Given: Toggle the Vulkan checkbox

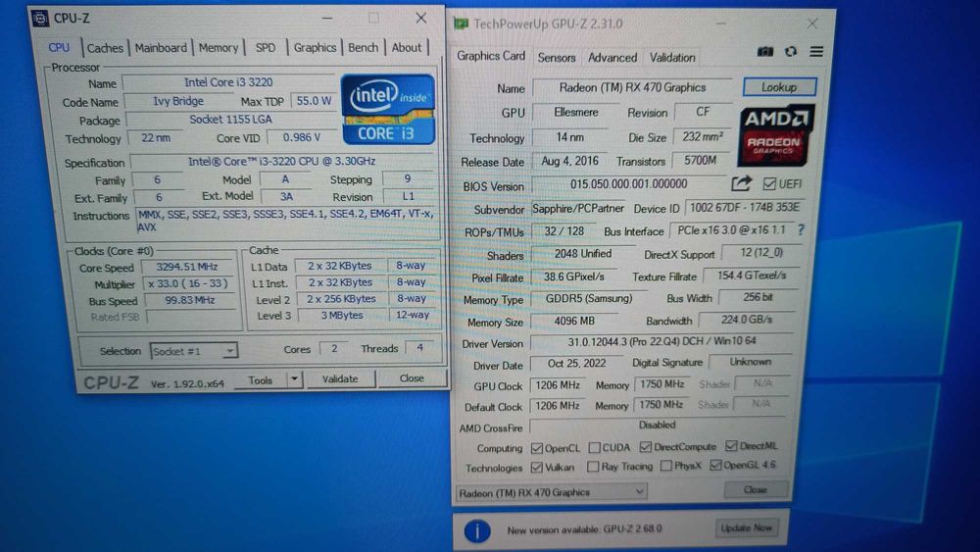Looking at the screenshot, I should pyautogui.click(x=536, y=467).
